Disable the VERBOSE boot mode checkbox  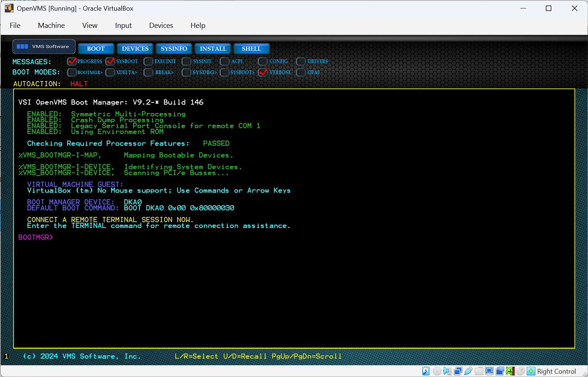click(263, 72)
